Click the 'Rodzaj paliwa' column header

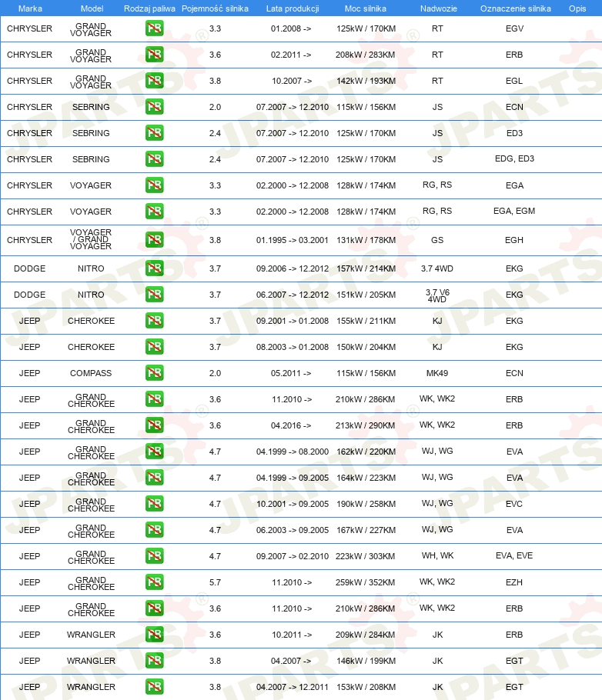coord(149,8)
